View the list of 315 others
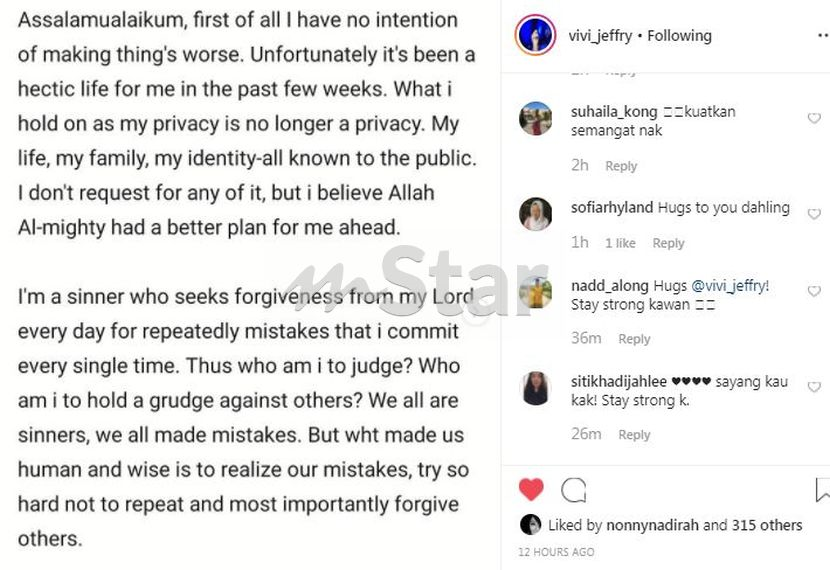Viewport: 830px width, 570px height. 767,525
